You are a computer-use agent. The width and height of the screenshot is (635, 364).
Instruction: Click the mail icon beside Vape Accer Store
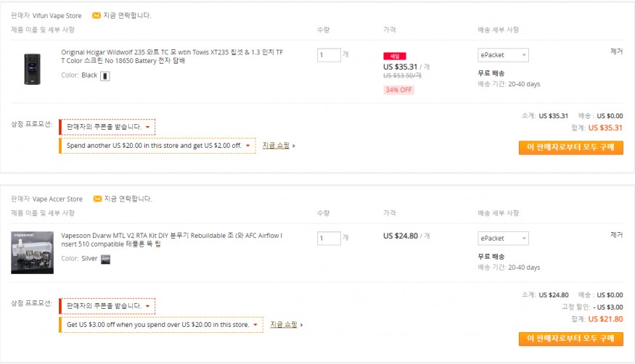click(97, 199)
